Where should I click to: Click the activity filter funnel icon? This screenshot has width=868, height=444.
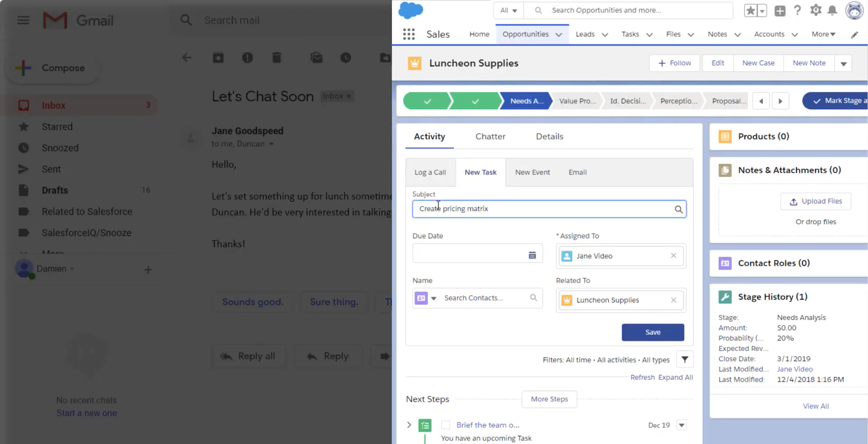685,359
